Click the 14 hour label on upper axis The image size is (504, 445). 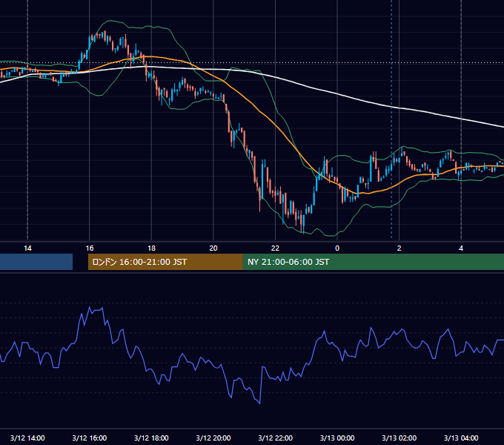[27, 248]
